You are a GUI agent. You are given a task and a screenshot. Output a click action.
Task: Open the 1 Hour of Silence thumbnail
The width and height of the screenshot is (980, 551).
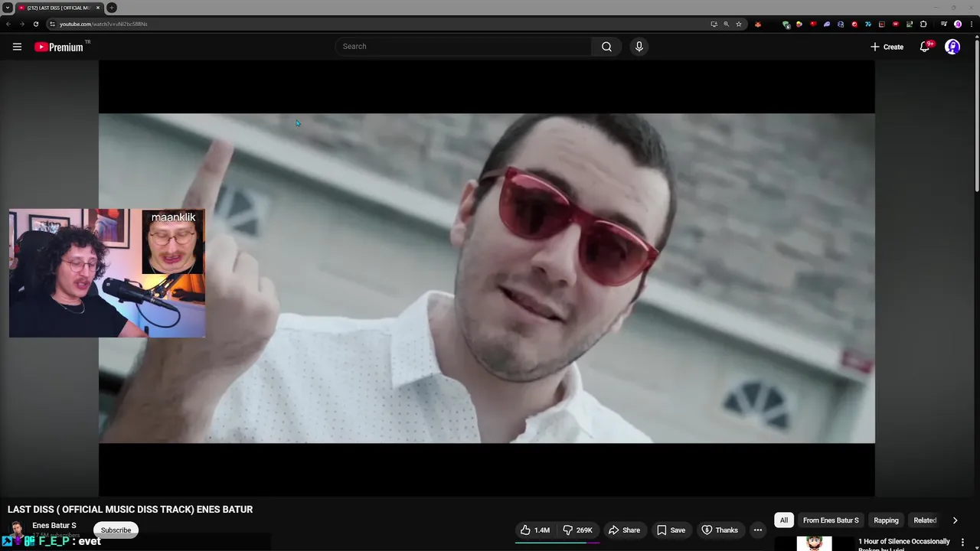click(x=815, y=543)
